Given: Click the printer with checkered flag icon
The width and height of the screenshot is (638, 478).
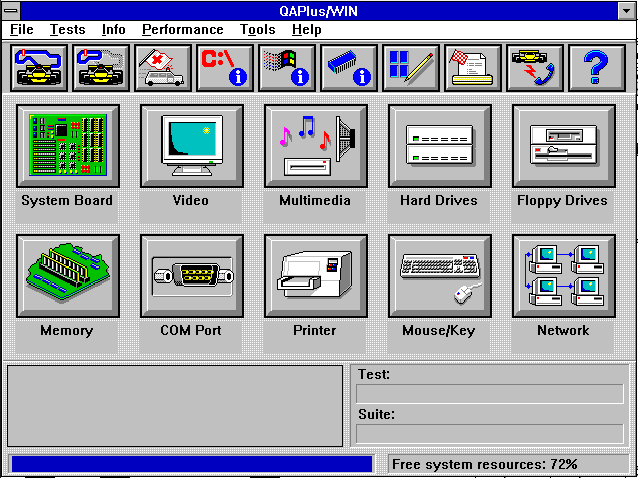Looking at the screenshot, I should (473, 68).
